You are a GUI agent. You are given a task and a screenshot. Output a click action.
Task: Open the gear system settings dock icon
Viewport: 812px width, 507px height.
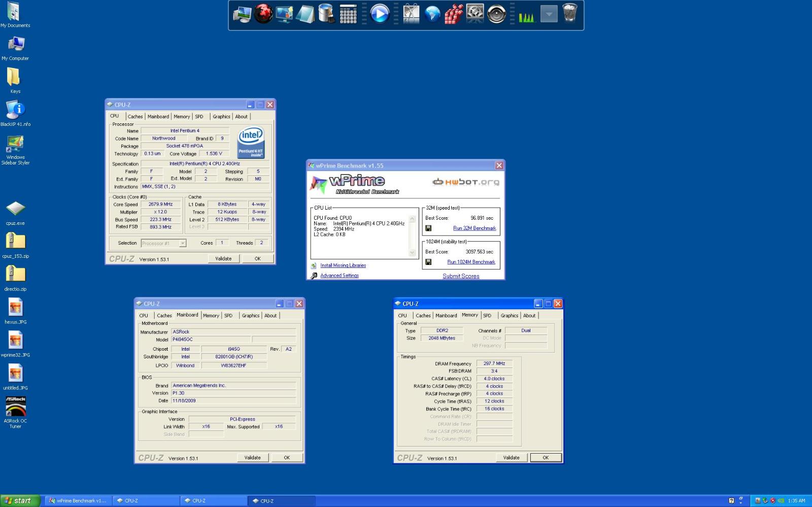click(x=475, y=14)
